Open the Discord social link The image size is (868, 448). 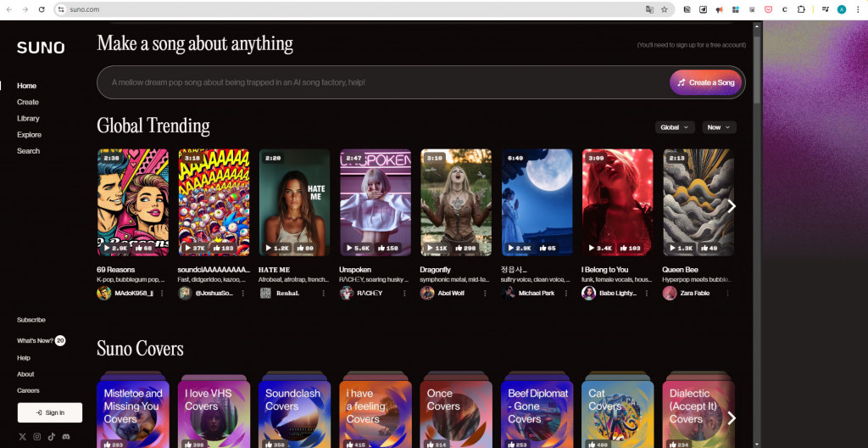(x=66, y=437)
